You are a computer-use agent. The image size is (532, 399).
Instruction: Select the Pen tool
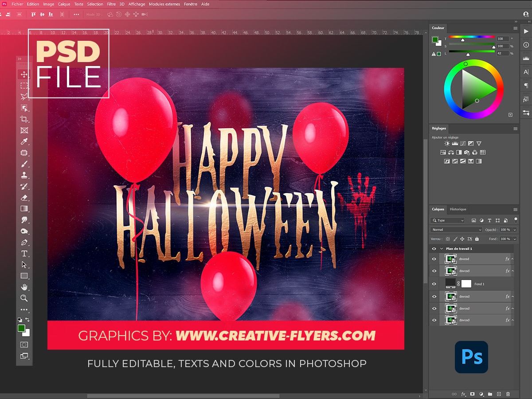pyautogui.click(x=24, y=243)
